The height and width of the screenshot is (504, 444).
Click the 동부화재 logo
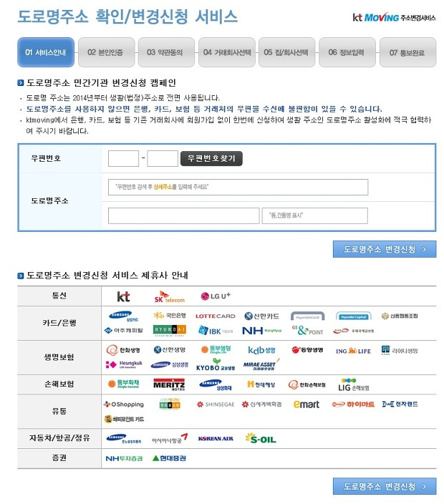pyautogui.click(x=123, y=384)
